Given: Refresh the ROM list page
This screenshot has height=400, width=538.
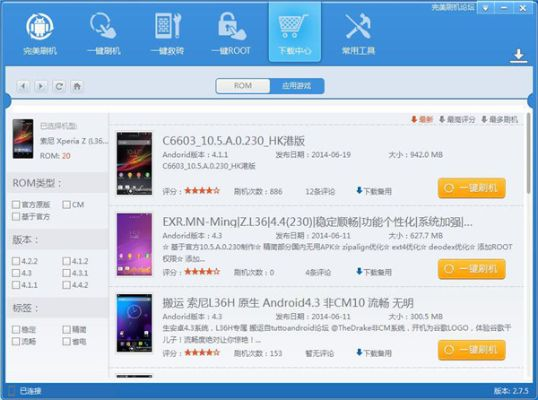Looking at the screenshot, I should (59, 86).
